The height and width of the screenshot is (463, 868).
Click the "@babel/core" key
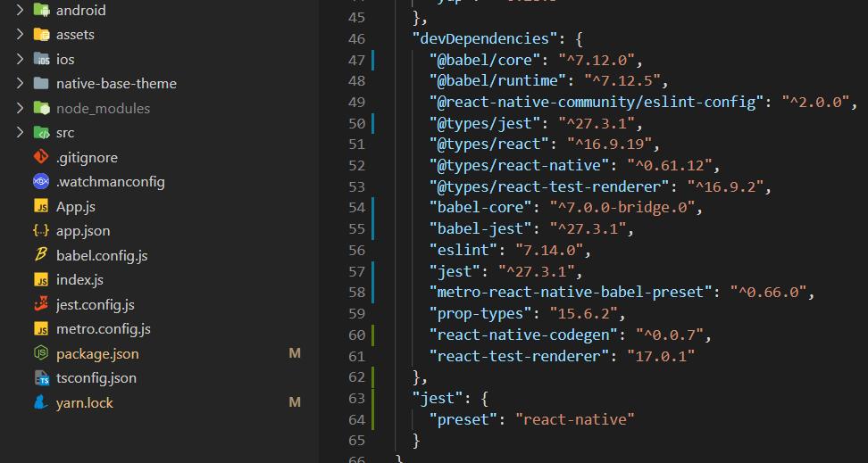coord(485,60)
